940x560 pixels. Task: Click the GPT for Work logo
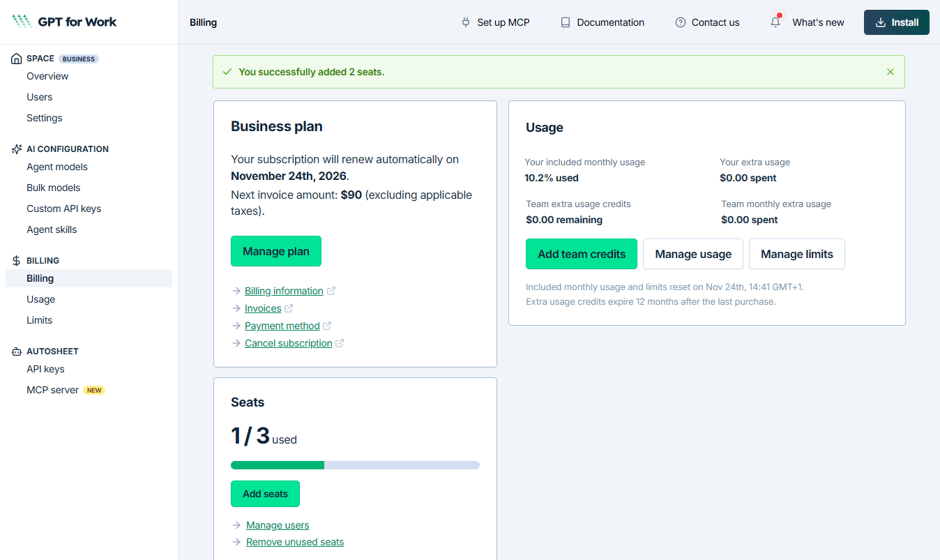coord(64,22)
